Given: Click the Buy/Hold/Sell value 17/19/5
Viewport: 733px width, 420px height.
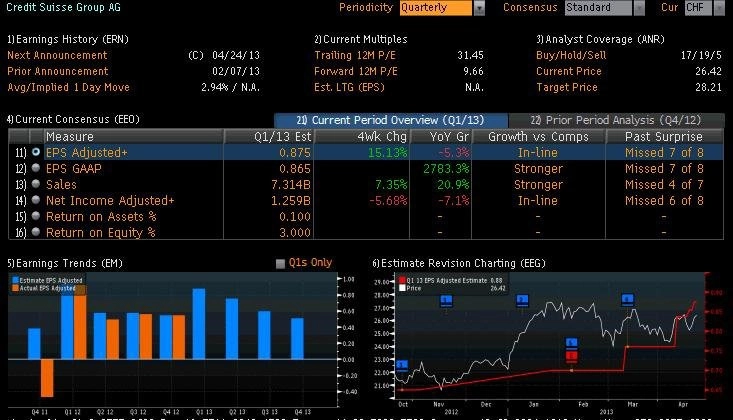Looking at the screenshot, I should [x=701, y=55].
